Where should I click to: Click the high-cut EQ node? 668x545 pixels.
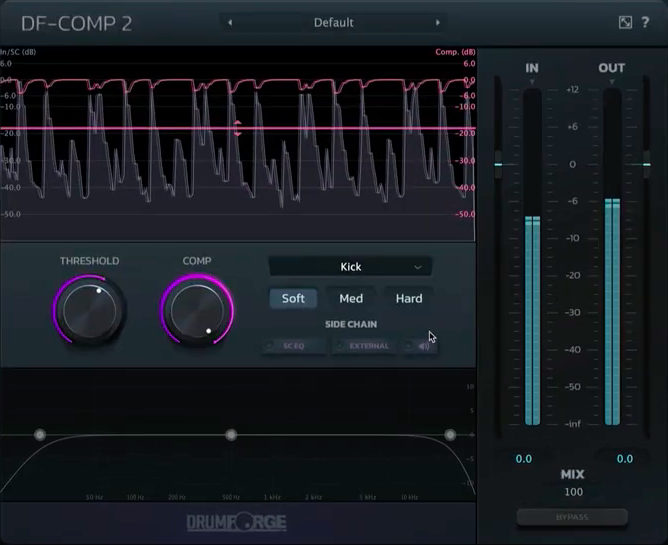point(450,435)
